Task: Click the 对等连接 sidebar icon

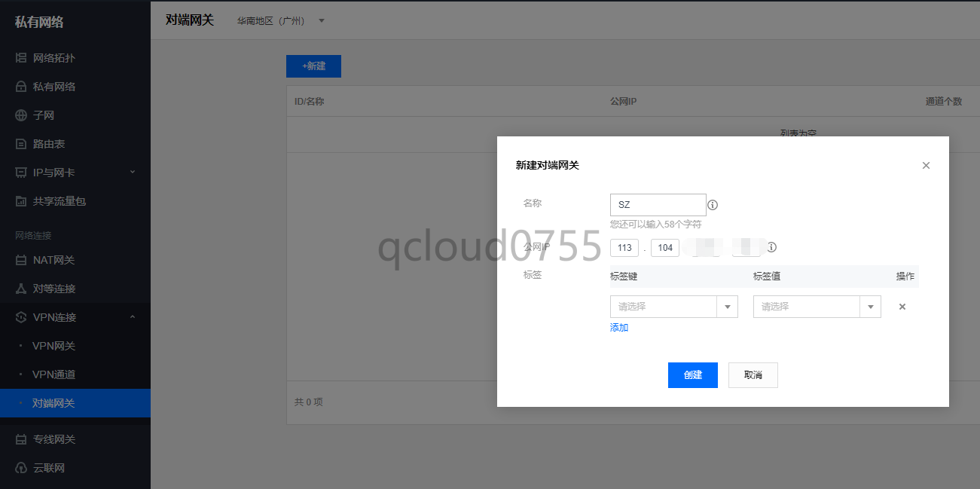Action: click(21, 289)
